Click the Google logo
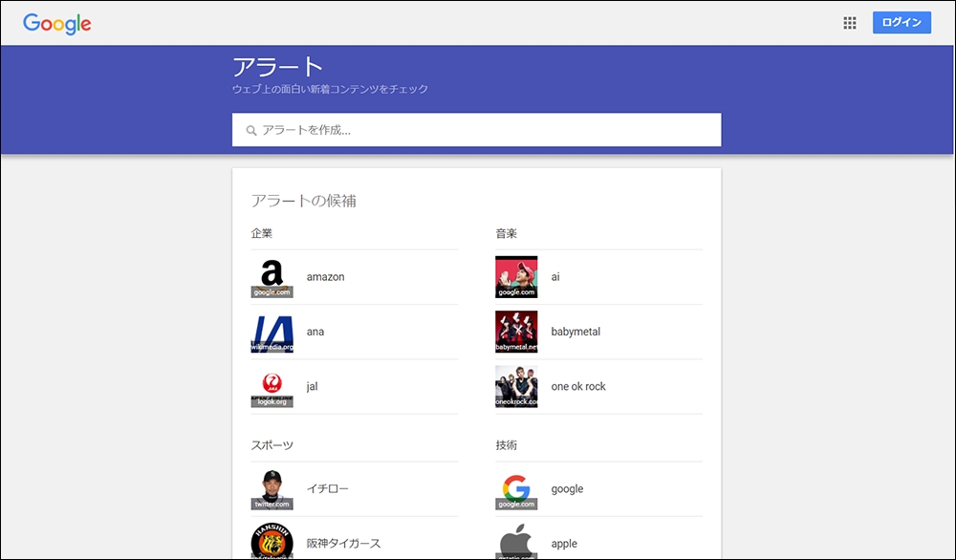Viewport: 956px width, 560px height. click(x=56, y=24)
